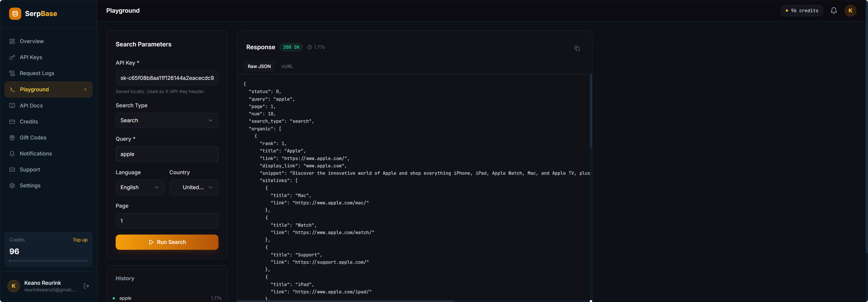The image size is (868, 302).
Task: Open the Gift Codes page
Action: point(33,137)
